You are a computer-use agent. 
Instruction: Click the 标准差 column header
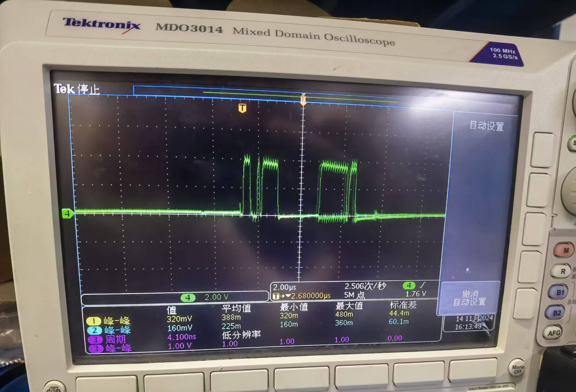point(403,305)
